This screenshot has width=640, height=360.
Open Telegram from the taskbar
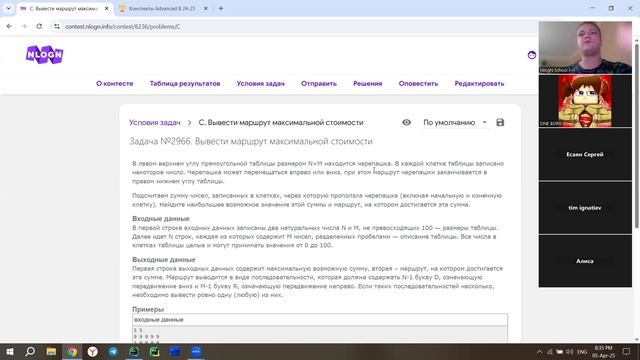[113, 351]
